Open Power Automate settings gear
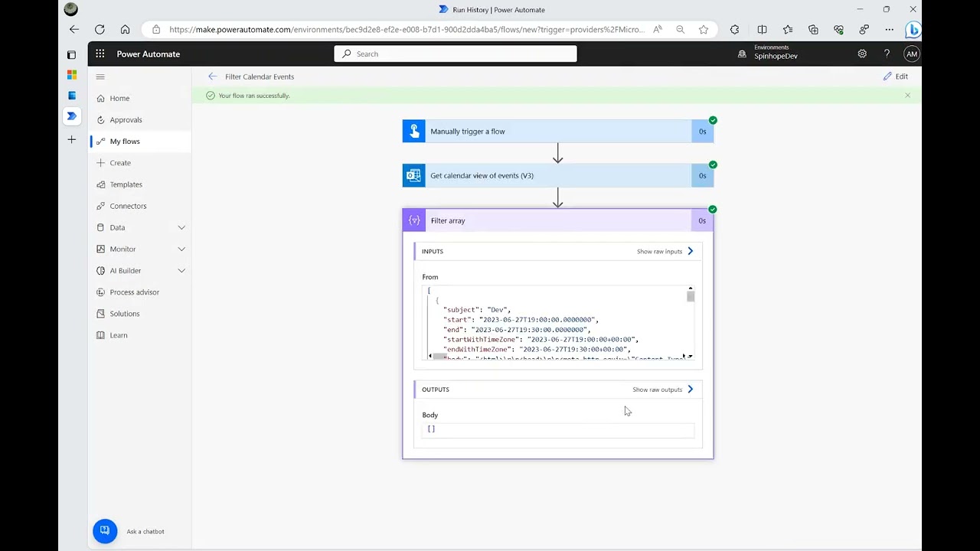Screen dimensions: 980x551 tap(862, 54)
